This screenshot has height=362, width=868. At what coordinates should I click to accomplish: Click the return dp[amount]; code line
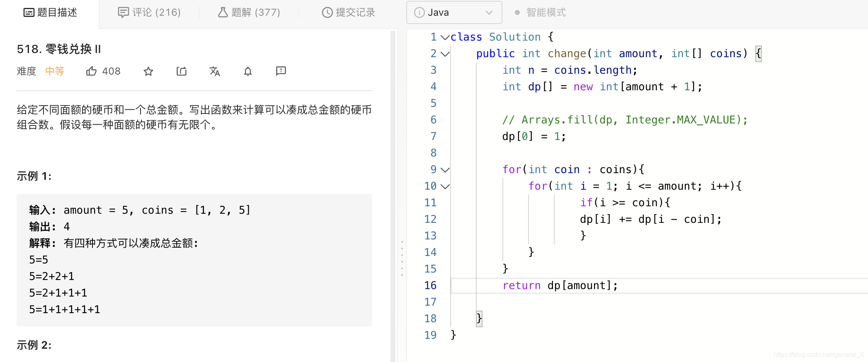tap(560, 285)
